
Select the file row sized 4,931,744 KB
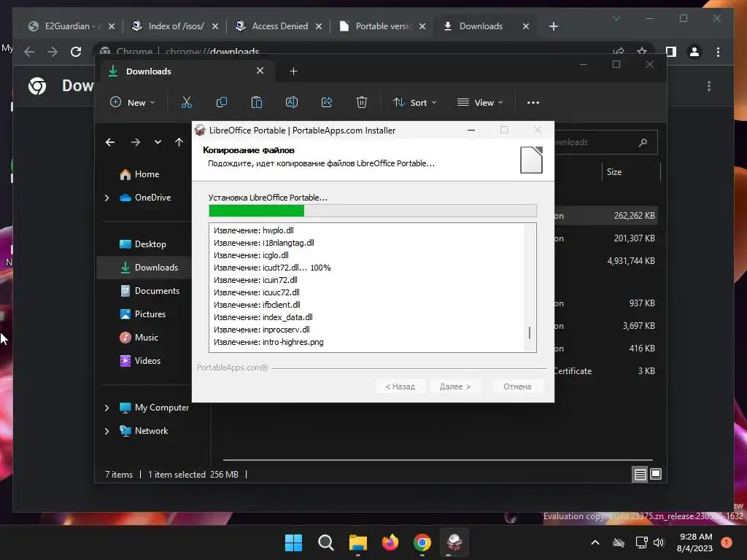606,261
